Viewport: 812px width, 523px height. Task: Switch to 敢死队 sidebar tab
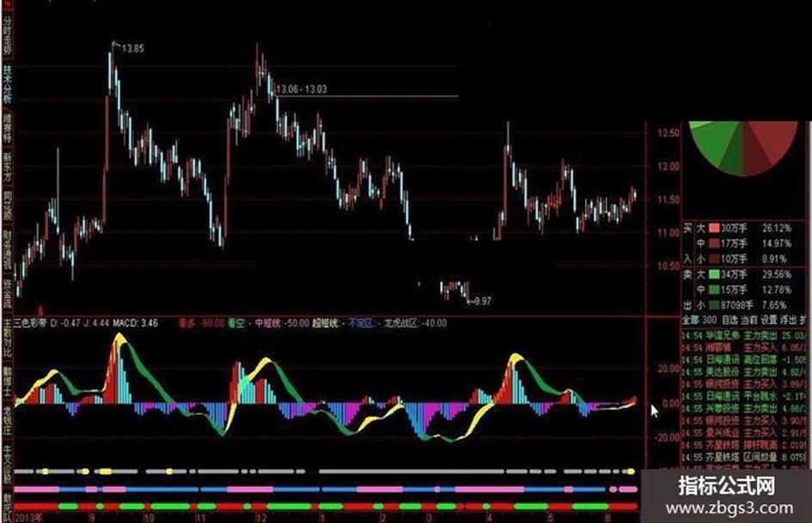(7, 507)
